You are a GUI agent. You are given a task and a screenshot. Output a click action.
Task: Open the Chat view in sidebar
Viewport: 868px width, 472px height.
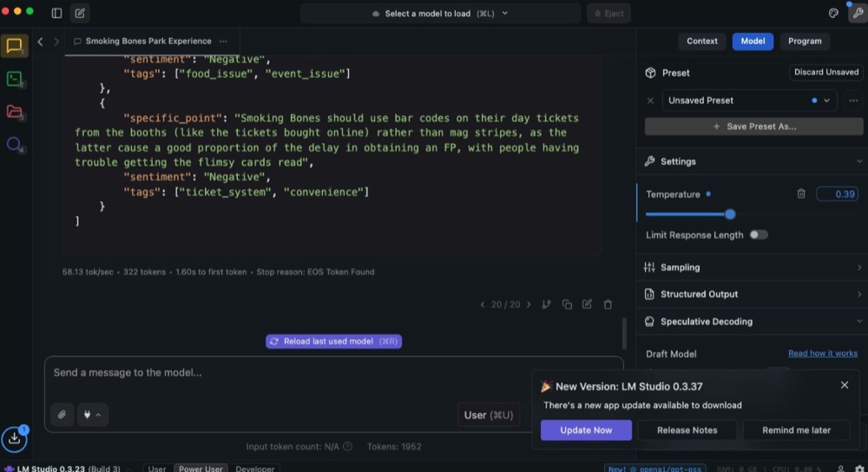point(14,46)
